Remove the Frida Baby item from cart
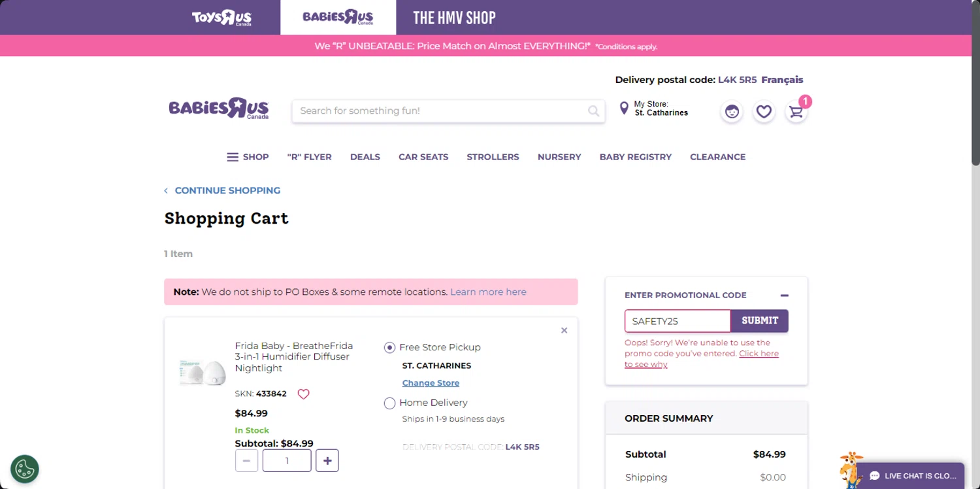This screenshot has width=980, height=489. coord(564,331)
